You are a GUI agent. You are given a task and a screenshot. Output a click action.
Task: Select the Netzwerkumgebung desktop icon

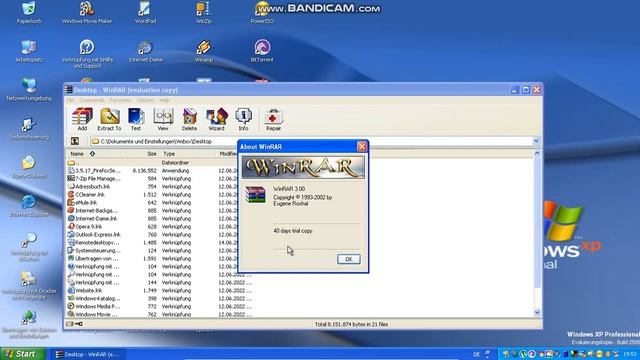[x=29, y=90]
